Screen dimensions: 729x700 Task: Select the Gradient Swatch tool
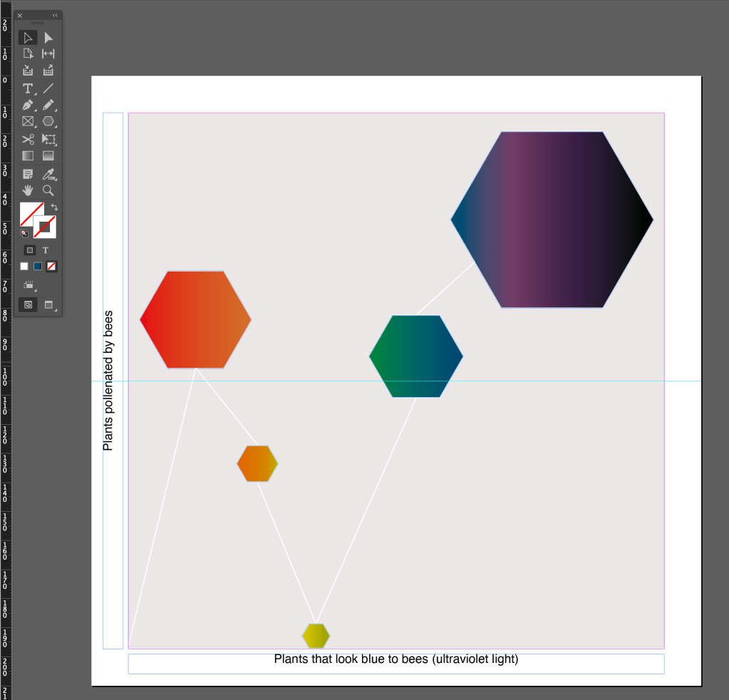coord(28,155)
